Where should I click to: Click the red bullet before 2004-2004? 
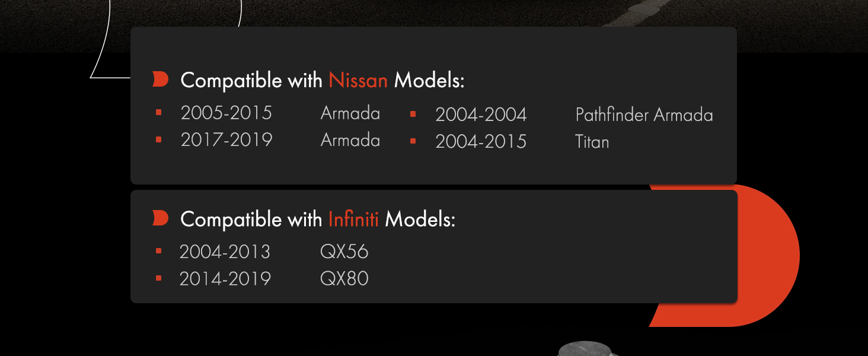413,114
